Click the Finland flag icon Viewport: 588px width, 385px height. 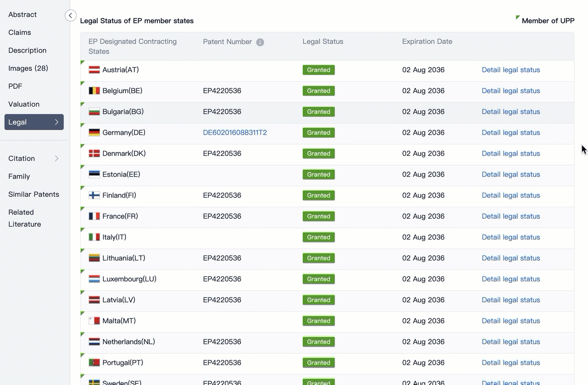94,196
